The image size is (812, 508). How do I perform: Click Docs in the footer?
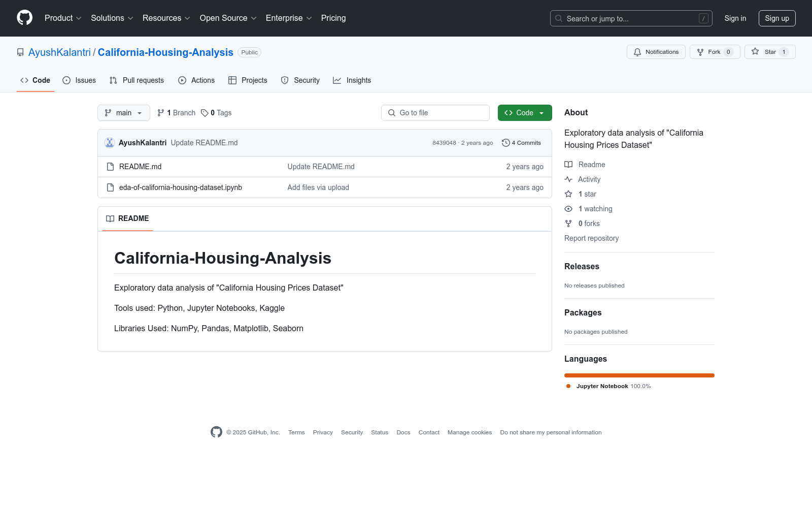(x=403, y=432)
